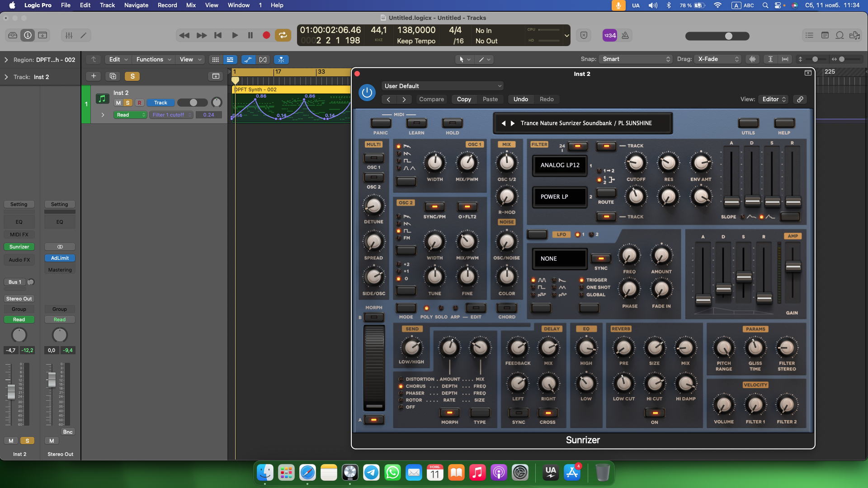Expand the Region inspector disclosure triangle
868x488 pixels.
tap(6, 60)
